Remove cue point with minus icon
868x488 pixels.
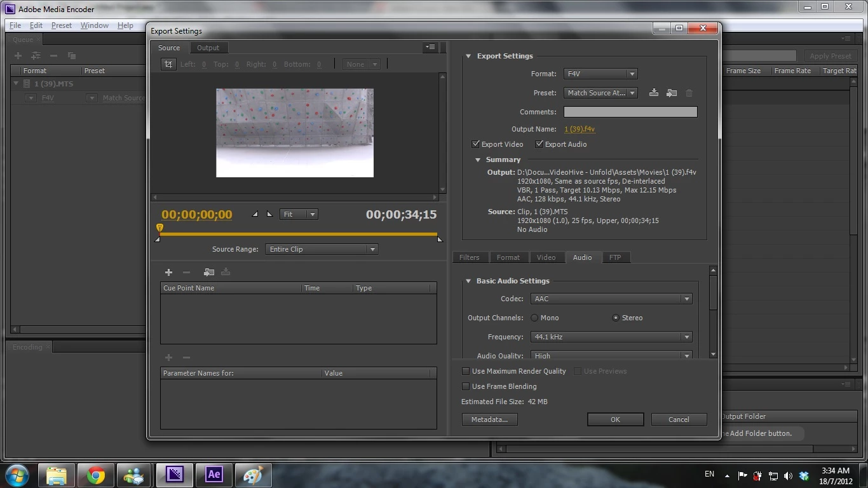[186, 272]
